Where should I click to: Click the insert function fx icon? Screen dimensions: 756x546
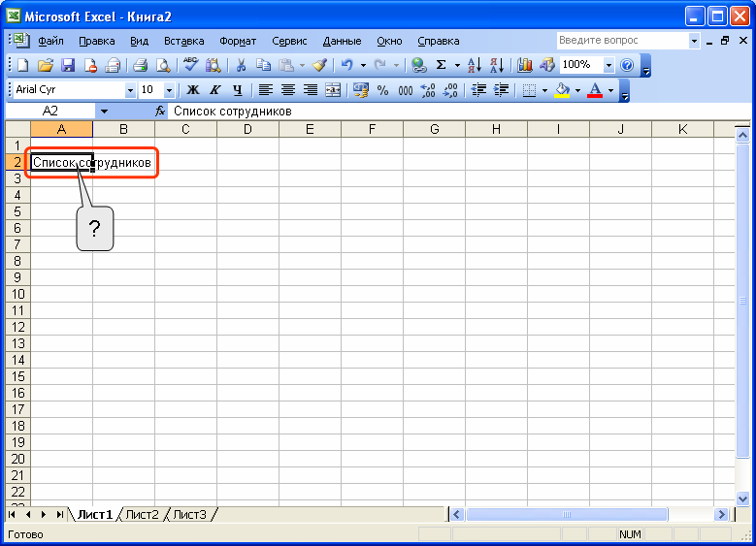tap(160, 112)
